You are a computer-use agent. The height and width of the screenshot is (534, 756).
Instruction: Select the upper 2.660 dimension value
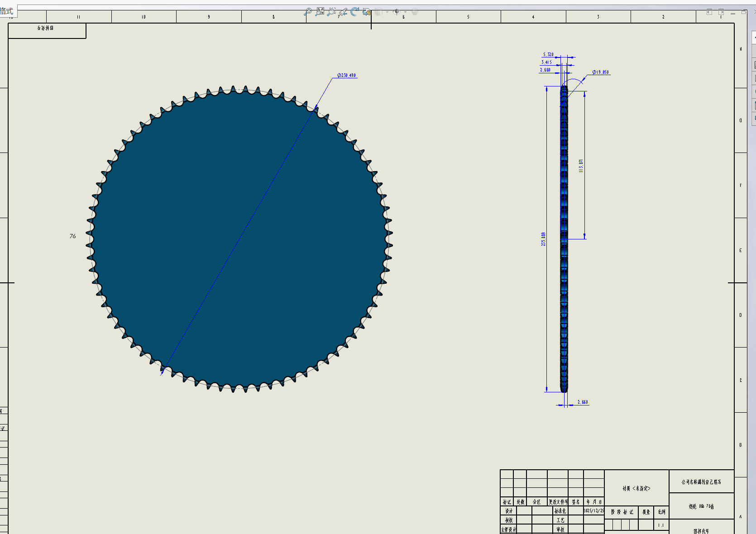[x=545, y=70]
